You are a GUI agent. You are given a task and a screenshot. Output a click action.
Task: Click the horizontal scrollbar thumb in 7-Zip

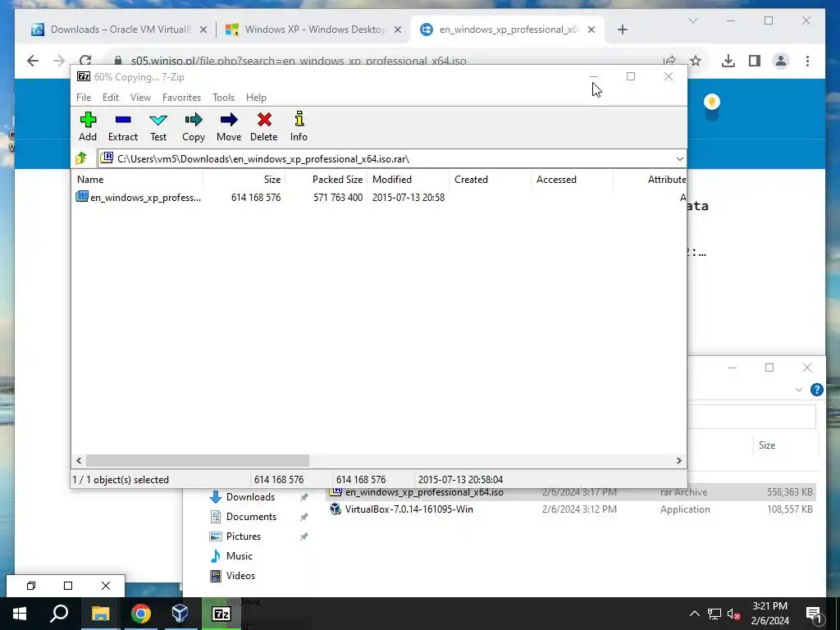[x=198, y=461]
